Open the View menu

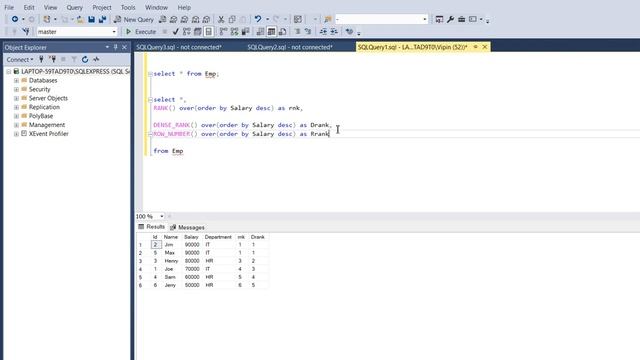pos(51,7)
